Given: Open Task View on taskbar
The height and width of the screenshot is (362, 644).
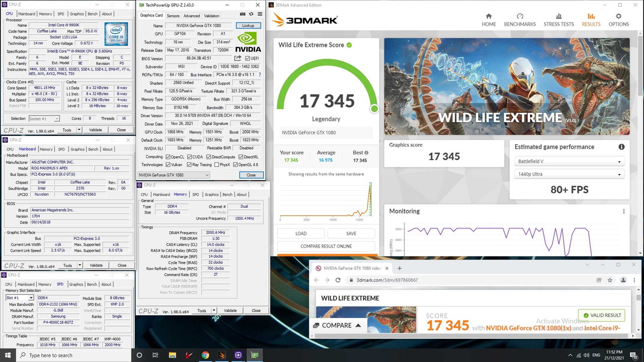Looking at the screenshot, I should (155, 355).
